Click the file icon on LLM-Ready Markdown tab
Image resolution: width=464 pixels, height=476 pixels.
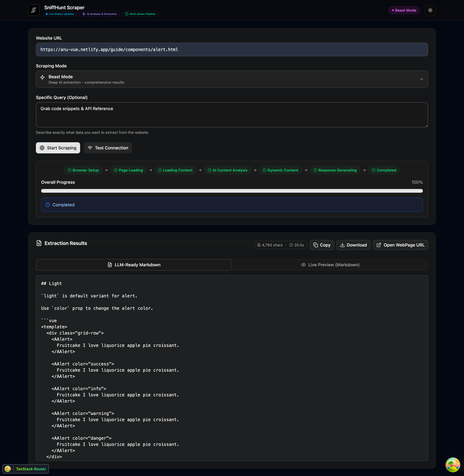pos(110,265)
